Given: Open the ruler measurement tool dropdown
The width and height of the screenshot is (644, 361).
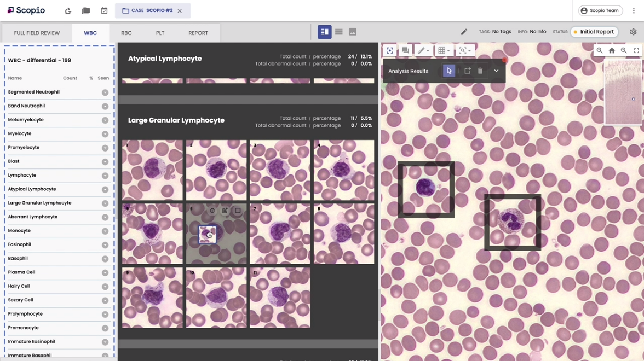Looking at the screenshot, I should 423,50.
